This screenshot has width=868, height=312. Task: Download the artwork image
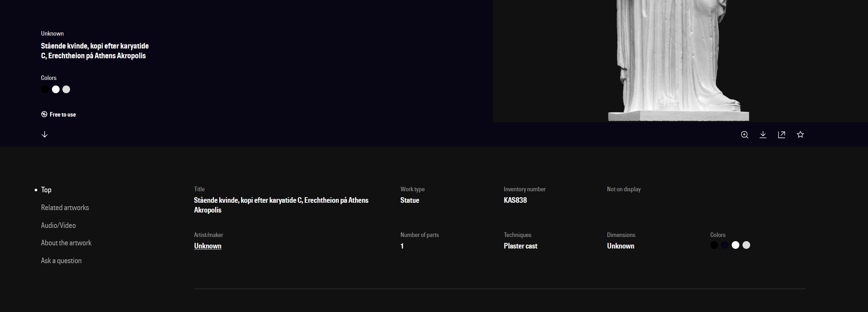[763, 135]
